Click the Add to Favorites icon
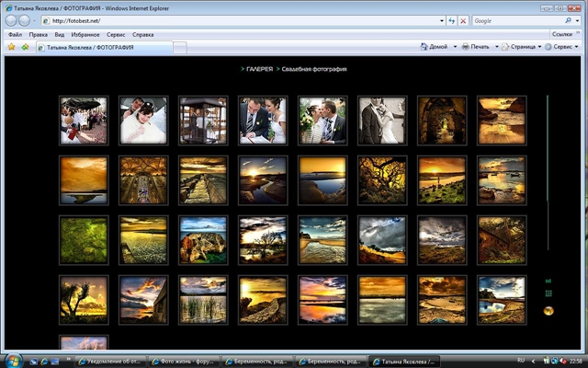 click(25, 46)
